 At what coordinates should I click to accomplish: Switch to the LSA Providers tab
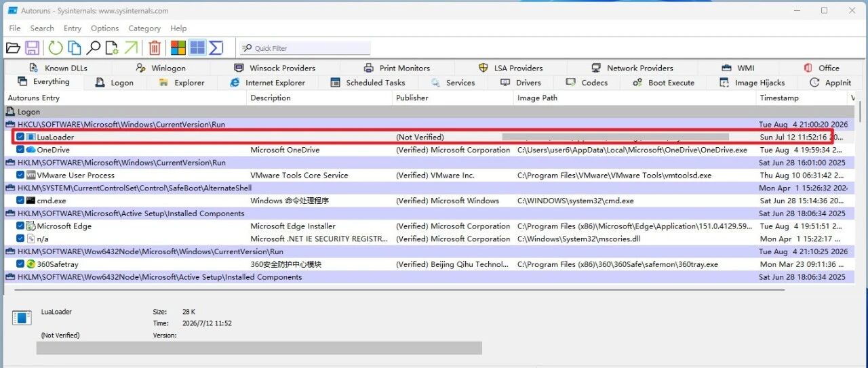511,68
